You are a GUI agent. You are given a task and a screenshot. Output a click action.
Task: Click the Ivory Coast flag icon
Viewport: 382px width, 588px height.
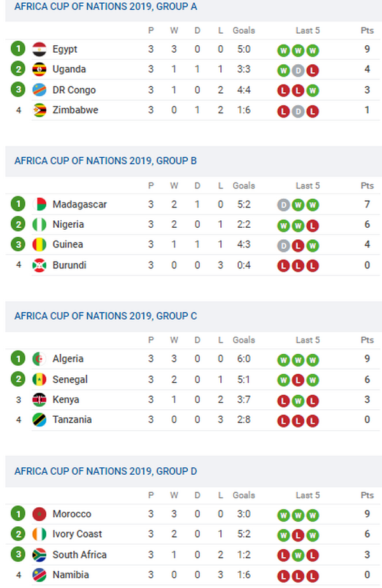[39, 535]
